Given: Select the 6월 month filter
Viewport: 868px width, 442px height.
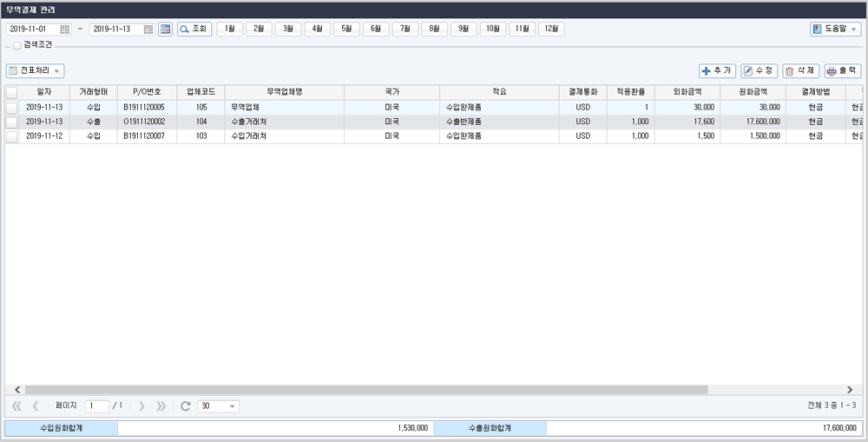Looking at the screenshot, I should 376,30.
